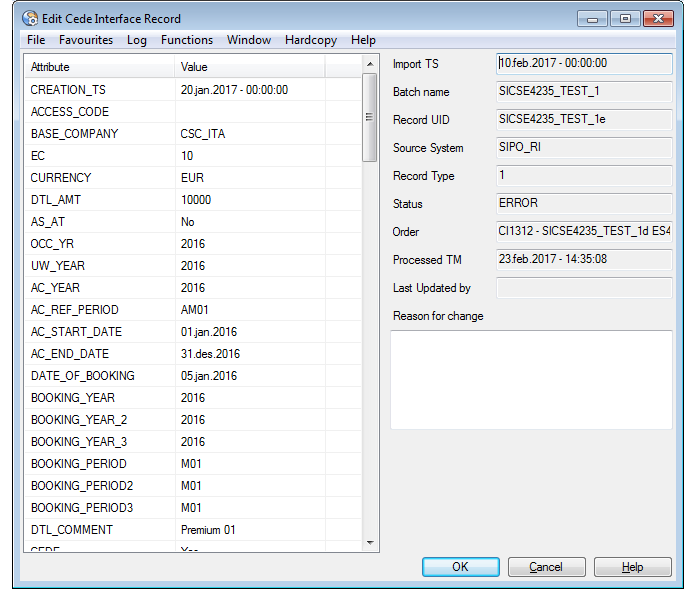Select the BASE_COMPANY attribute

tap(75, 134)
